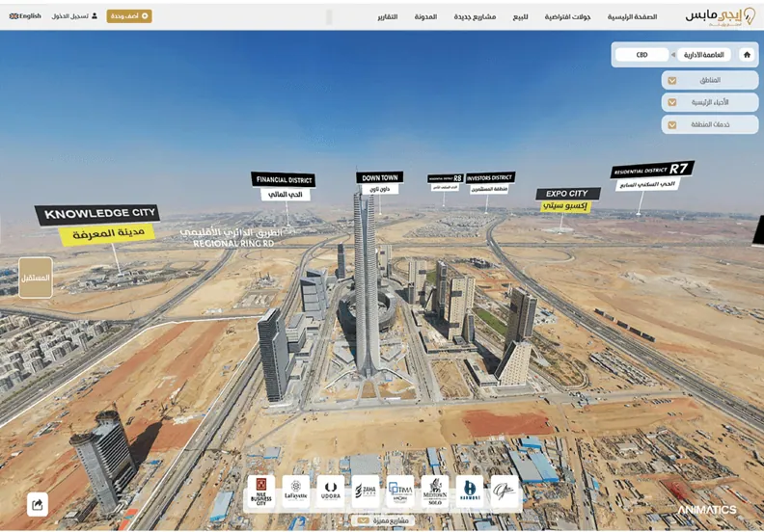Choose the Midtown Solo project logo

point(435,492)
